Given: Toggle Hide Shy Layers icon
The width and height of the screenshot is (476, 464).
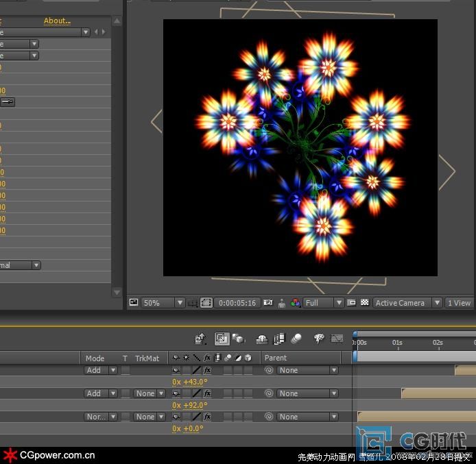Looking at the screenshot, I should tap(262, 339).
